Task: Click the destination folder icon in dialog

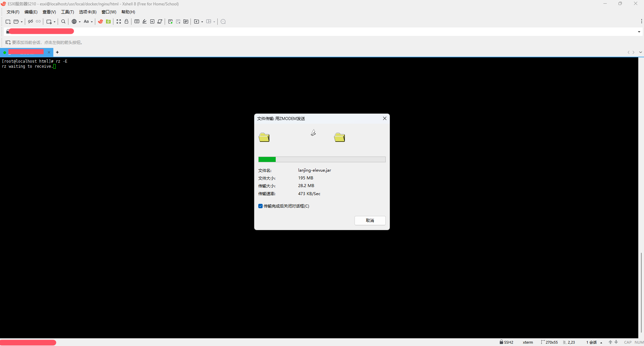Action: tap(339, 137)
